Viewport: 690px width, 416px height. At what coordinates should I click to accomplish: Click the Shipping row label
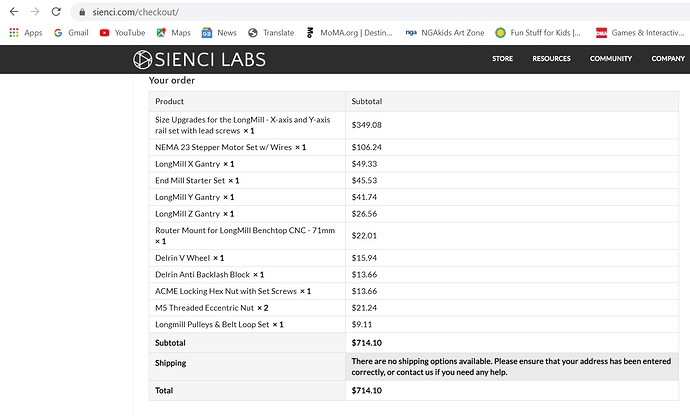tap(171, 363)
